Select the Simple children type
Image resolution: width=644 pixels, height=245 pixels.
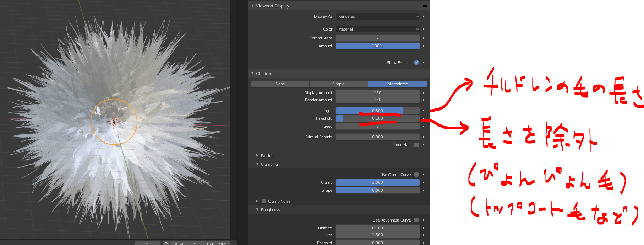point(338,84)
